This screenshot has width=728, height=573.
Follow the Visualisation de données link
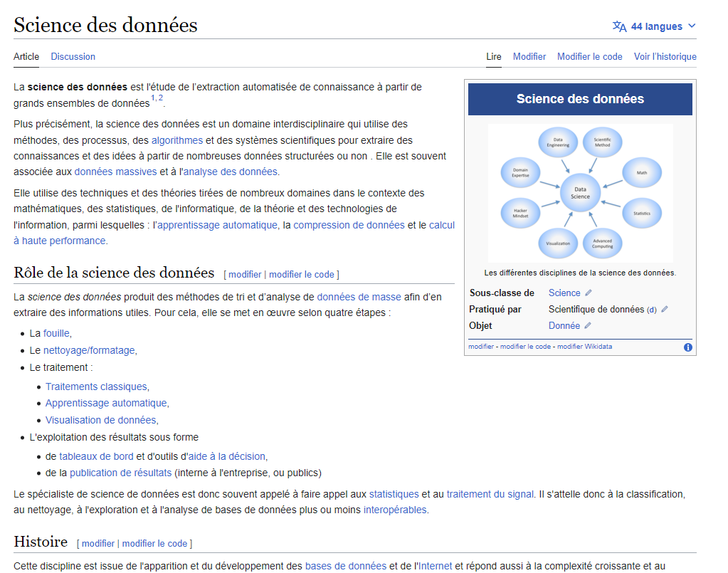100,420
